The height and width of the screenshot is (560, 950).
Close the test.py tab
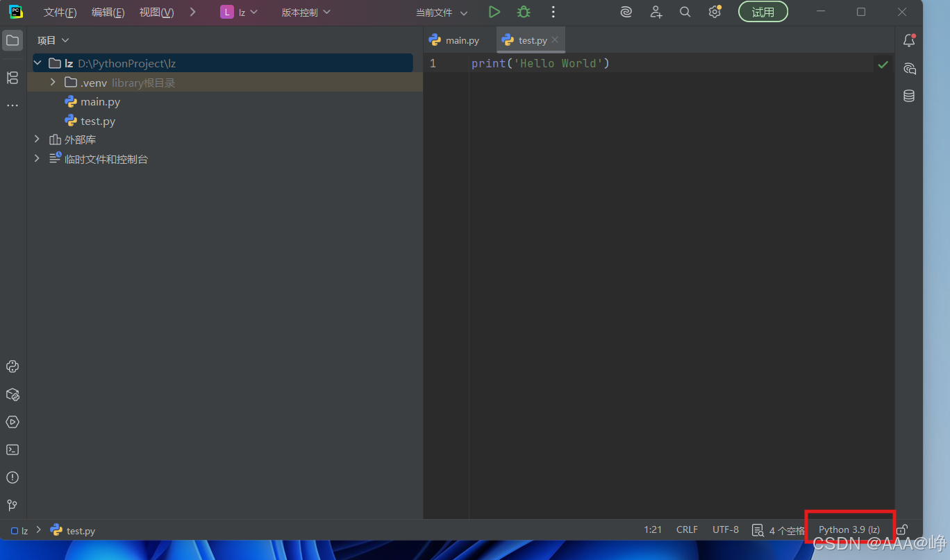(x=555, y=40)
